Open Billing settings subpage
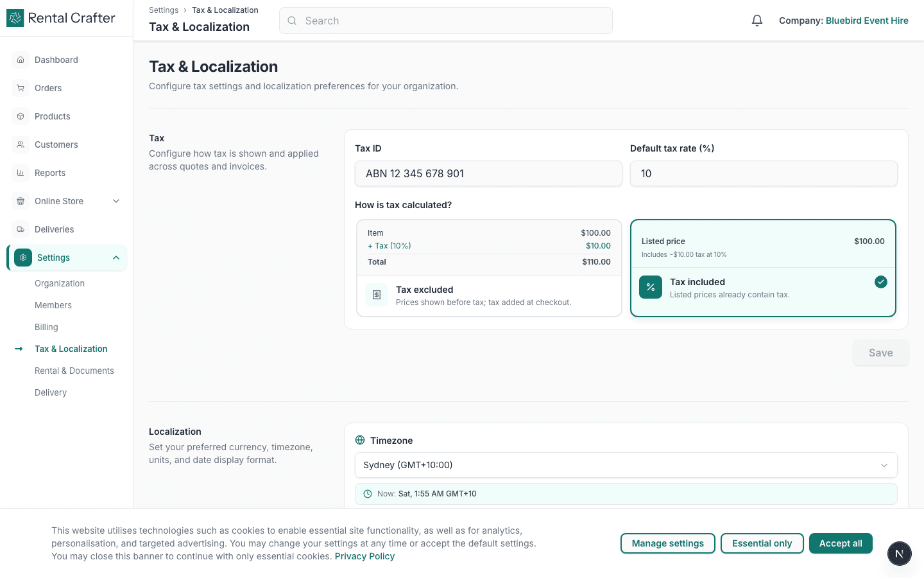 [x=46, y=327]
